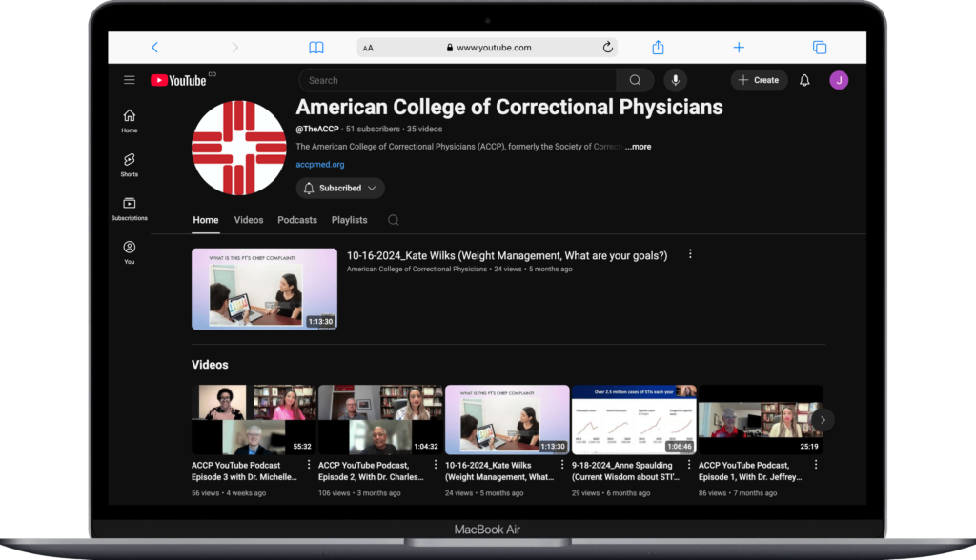Open options menu for featured Kate Wilks video

coord(690,254)
